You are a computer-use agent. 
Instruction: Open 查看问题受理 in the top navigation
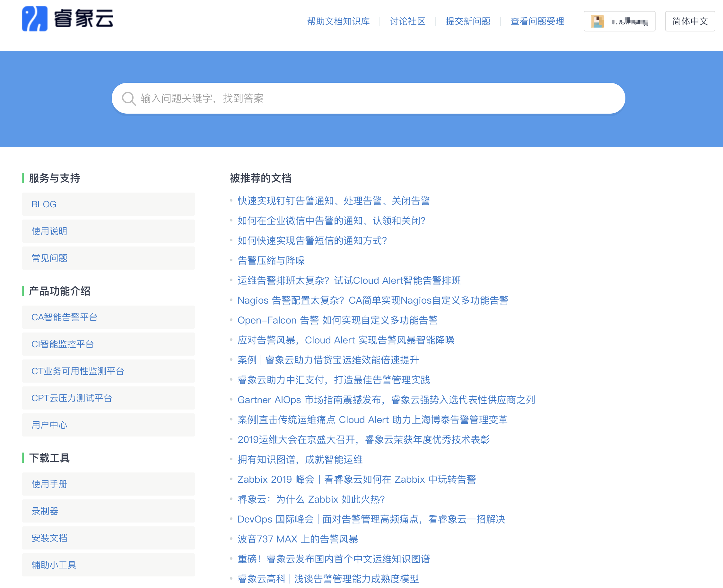pos(537,21)
